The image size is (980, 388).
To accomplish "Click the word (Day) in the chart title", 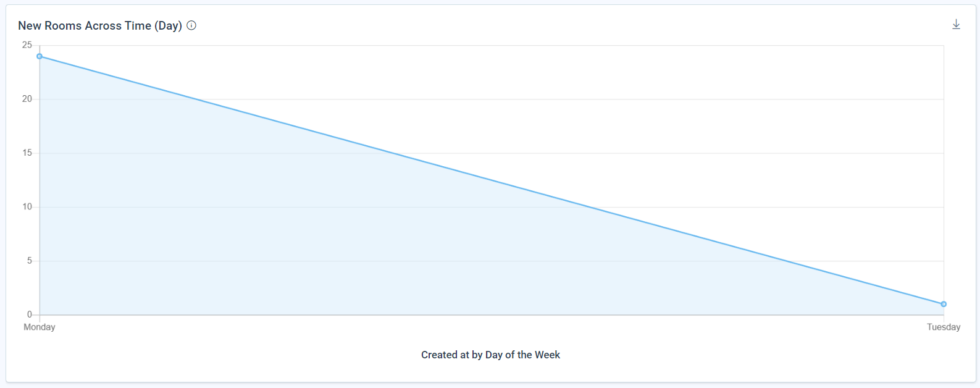I will click(x=168, y=25).
